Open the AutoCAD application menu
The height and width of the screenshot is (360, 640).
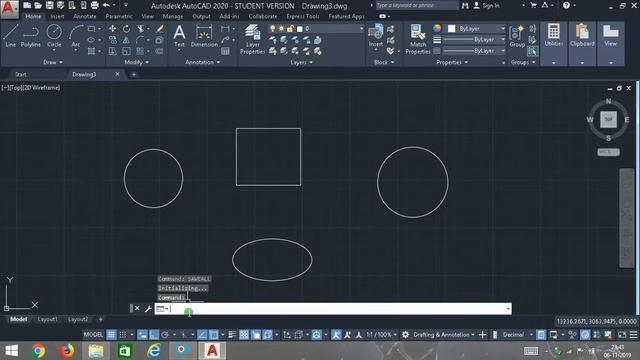9,9
